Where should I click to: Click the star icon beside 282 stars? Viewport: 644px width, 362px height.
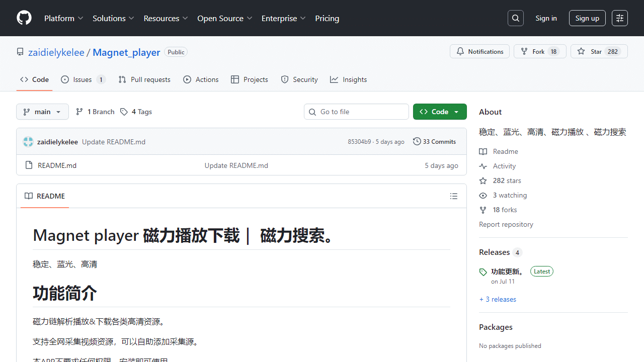(x=483, y=180)
